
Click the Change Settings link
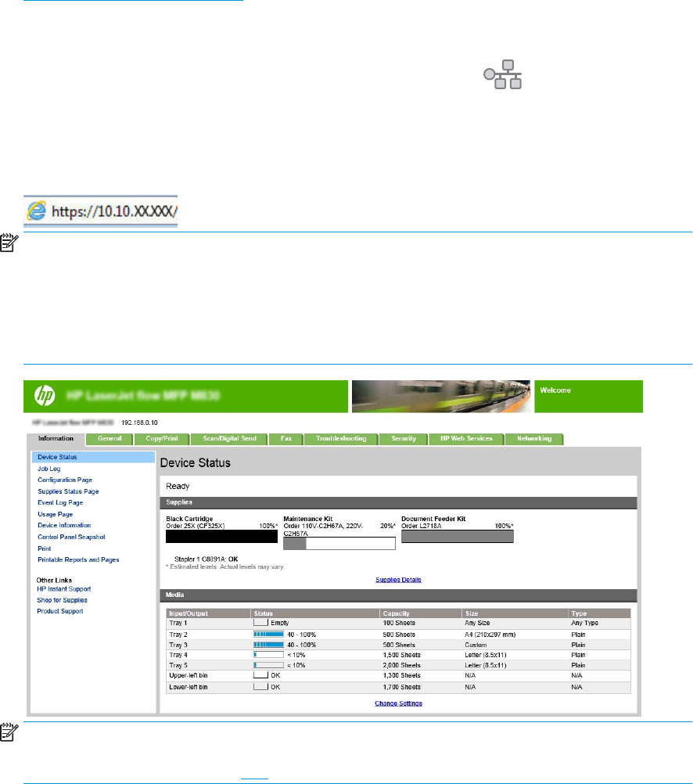click(398, 703)
